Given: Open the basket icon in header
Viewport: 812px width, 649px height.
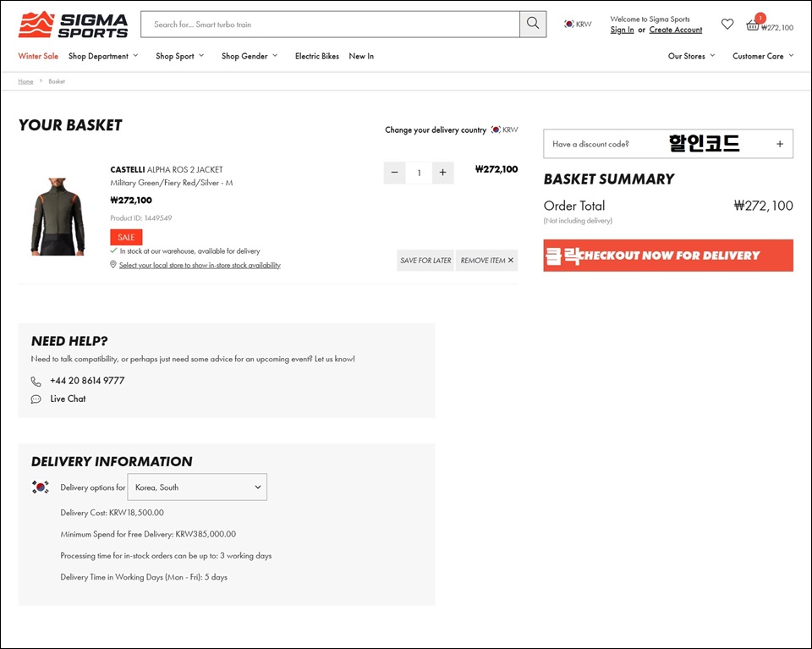Looking at the screenshot, I should [x=753, y=25].
